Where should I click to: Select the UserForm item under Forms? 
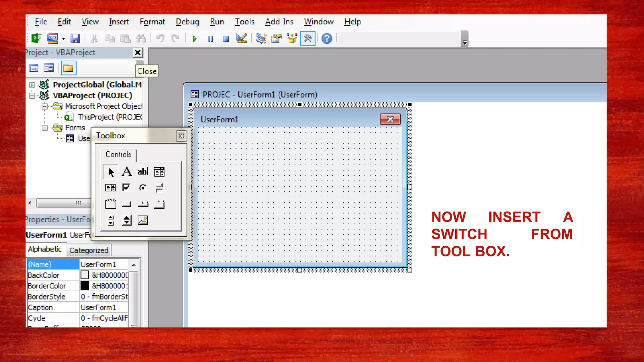pos(79,139)
